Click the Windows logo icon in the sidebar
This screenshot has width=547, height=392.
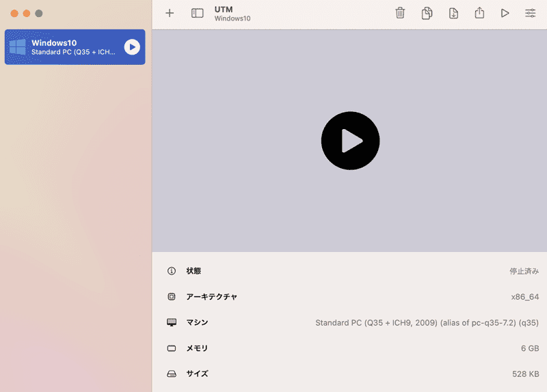point(18,47)
